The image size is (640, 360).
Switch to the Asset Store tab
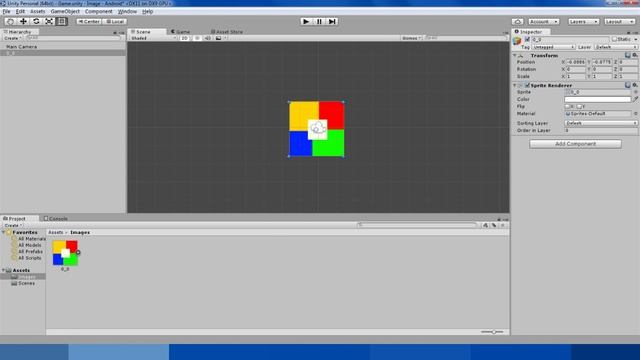click(x=227, y=31)
